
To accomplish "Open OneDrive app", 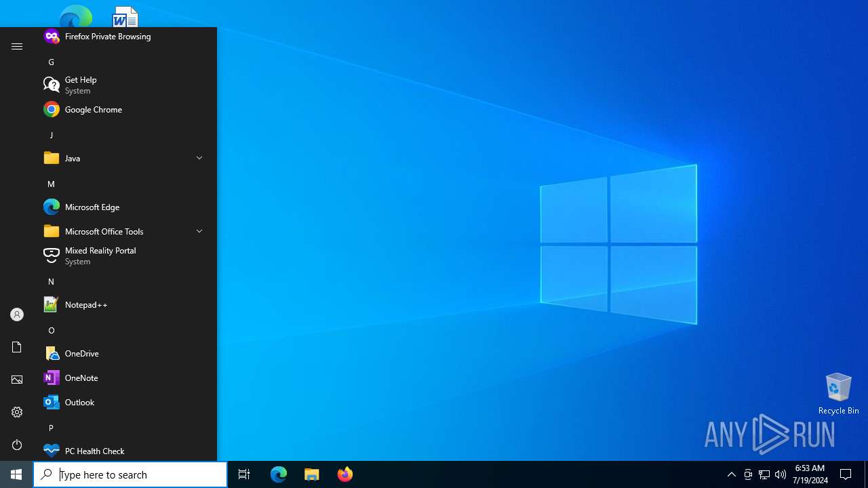I will pos(125,353).
